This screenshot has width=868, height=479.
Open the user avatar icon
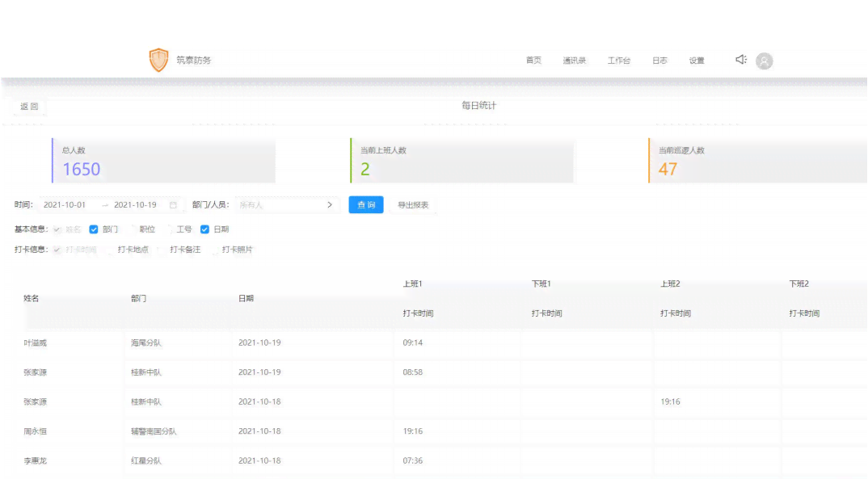coord(764,61)
